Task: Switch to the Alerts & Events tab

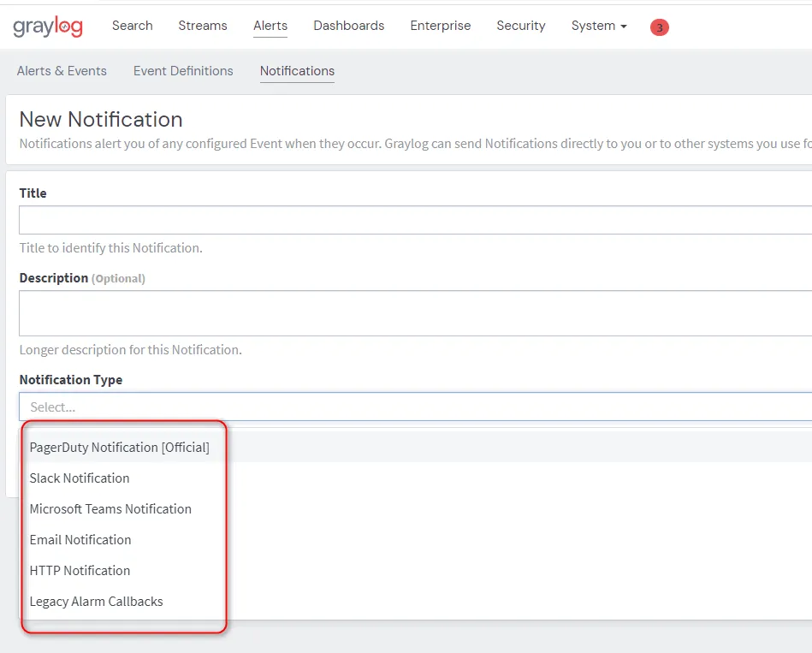Action: tap(62, 71)
